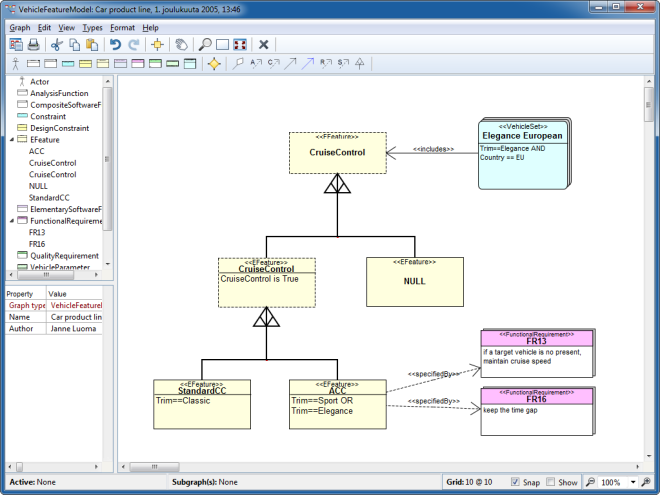Open the Format menu
The image size is (660, 495).
(x=122, y=28)
